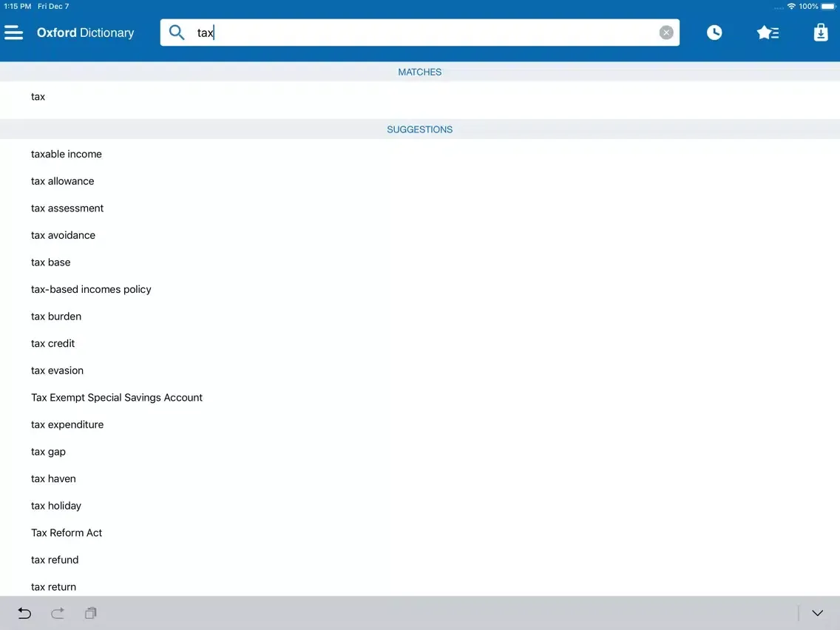Image resolution: width=840 pixels, height=630 pixels.
Task: Tap the Wi-Fi status icon
Action: tap(790, 7)
